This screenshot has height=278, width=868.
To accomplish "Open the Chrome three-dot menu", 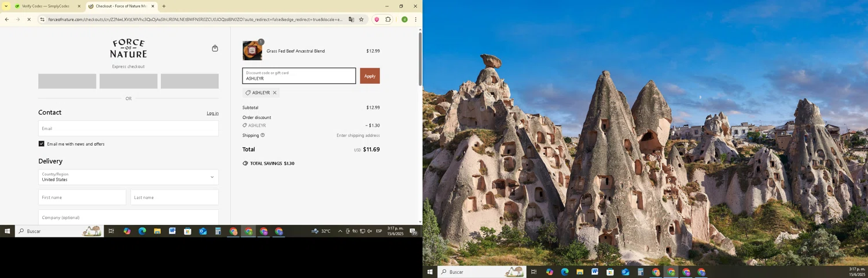I will [x=415, y=20].
